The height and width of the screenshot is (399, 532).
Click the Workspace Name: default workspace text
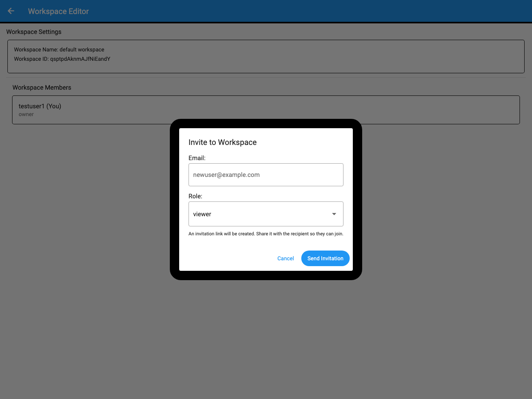(59, 49)
